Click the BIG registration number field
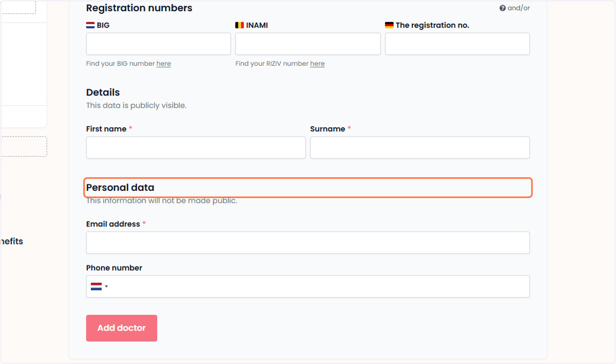Viewport: 616px width, 364px height. 159,44
